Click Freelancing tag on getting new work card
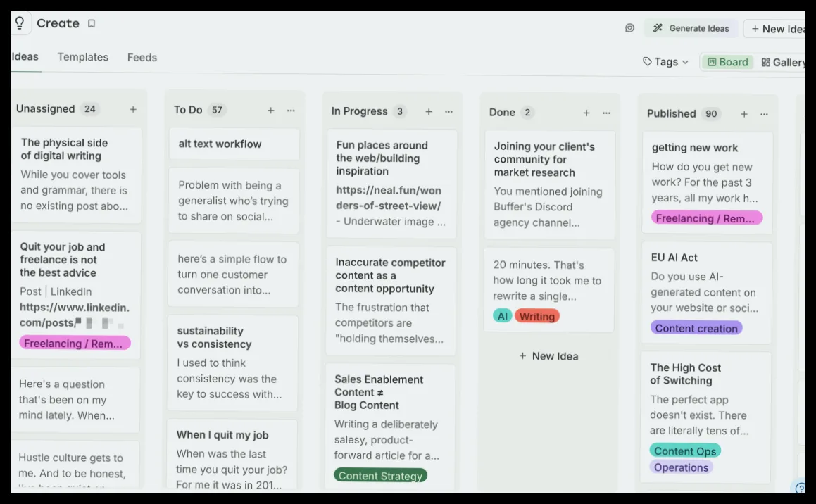The image size is (816, 504). tap(707, 218)
